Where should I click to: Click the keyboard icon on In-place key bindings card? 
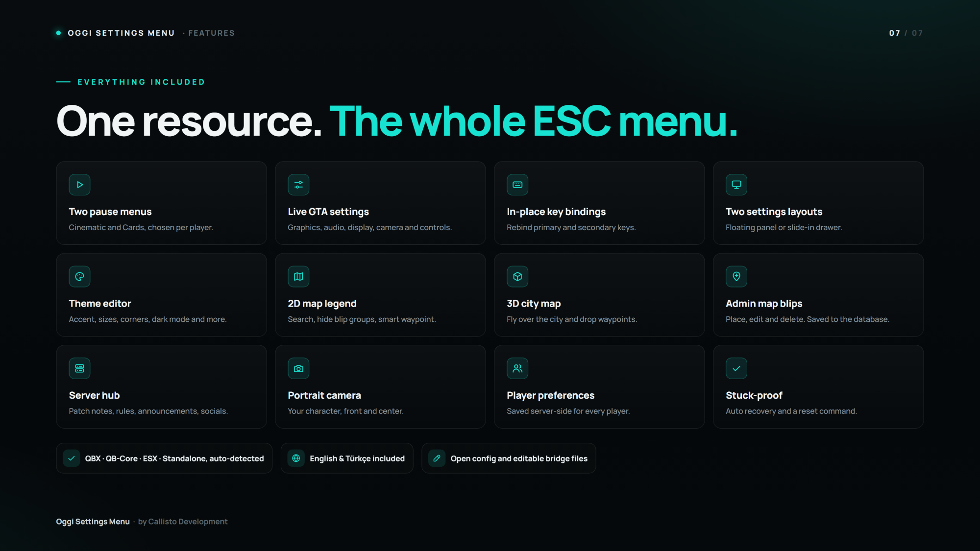[x=517, y=185]
